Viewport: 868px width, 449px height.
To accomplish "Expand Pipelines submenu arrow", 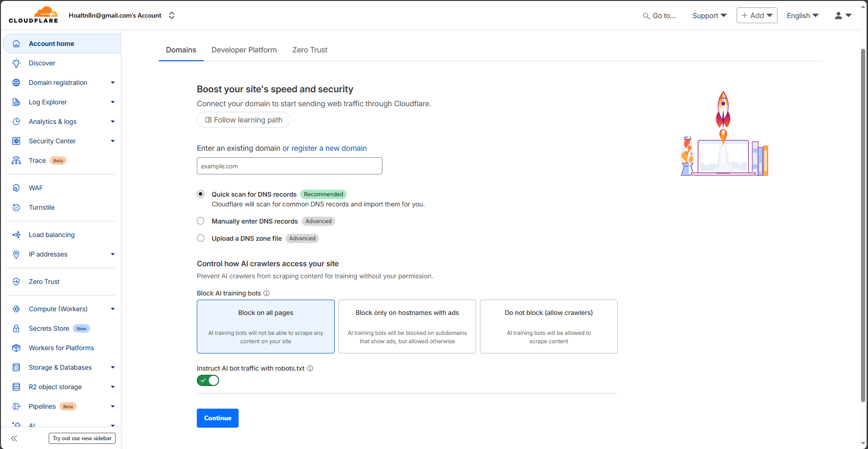I will 112,406.
